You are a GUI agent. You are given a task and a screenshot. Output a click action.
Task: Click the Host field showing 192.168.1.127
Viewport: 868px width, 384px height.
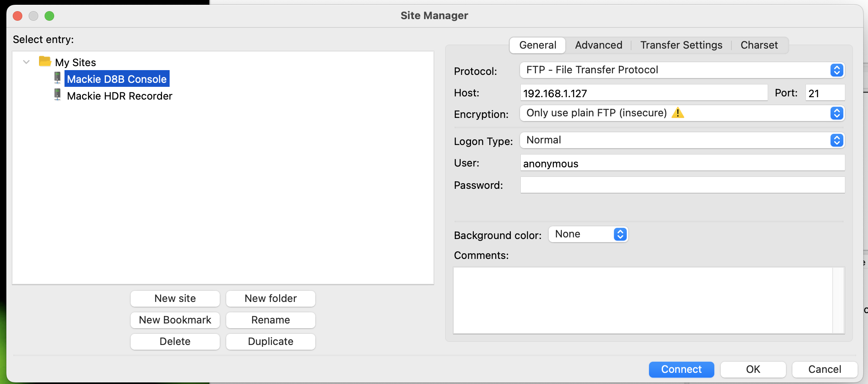click(644, 93)
